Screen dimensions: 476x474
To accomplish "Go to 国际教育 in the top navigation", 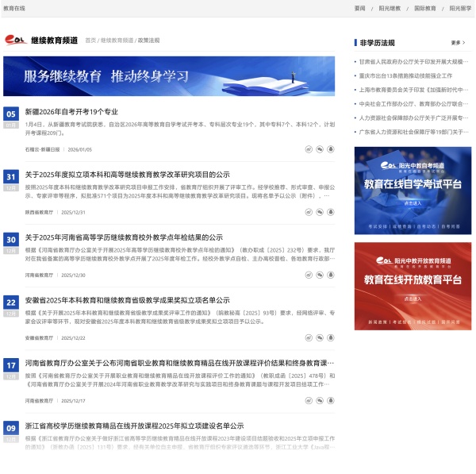I will click(424, 8).
